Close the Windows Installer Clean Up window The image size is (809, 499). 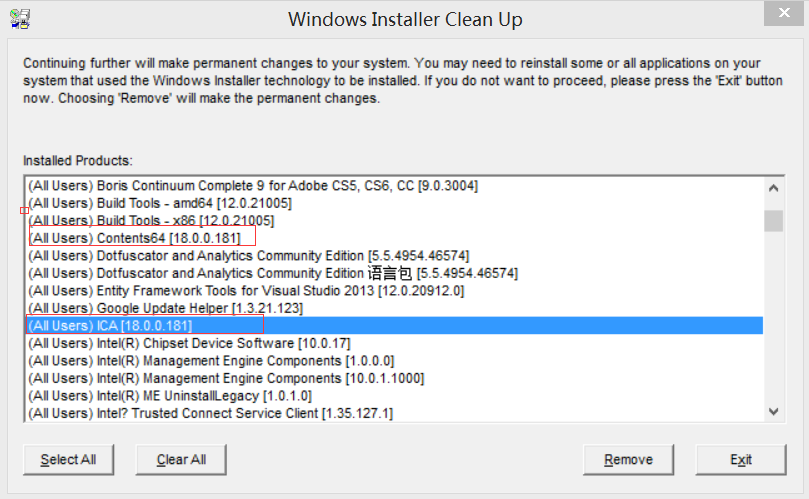tap(784, 13)
